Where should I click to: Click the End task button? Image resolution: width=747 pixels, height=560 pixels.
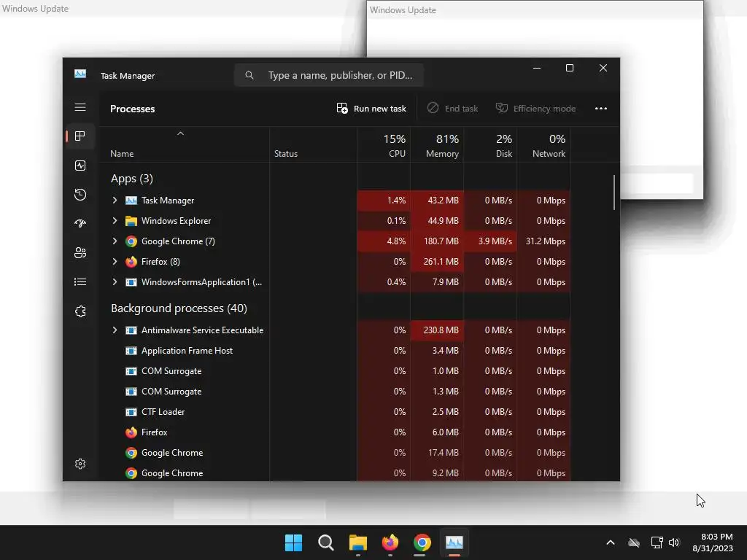(452, 109)
